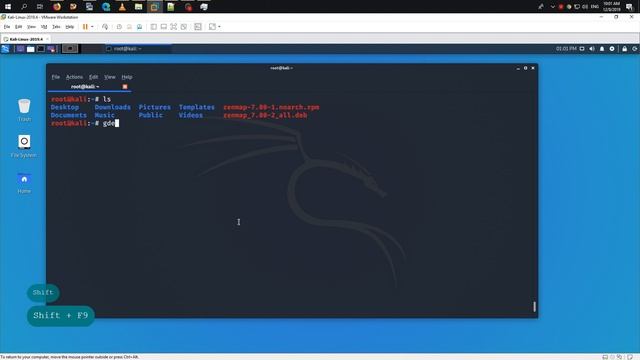Select the active workspace switcher box
This screenshot has height=360, width=640.
pyautogui.click(x=70, y=49)
